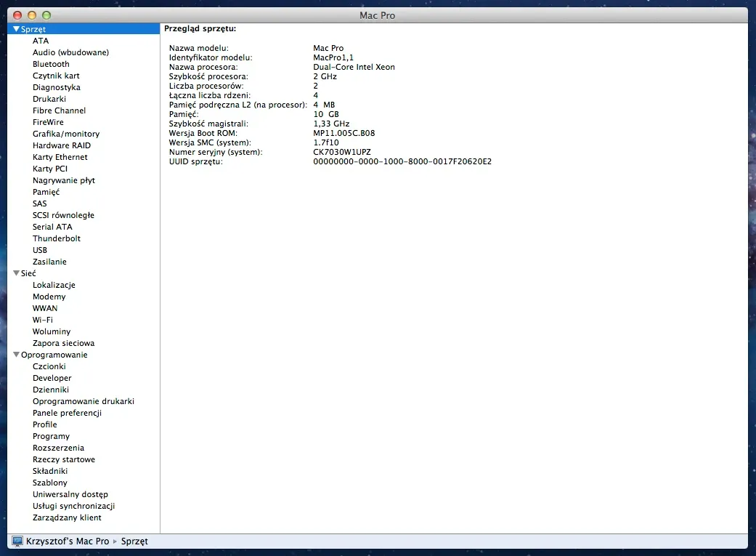Select Drukarki in the hardware list
Viewport: 756px width, 556px height.
49,99
